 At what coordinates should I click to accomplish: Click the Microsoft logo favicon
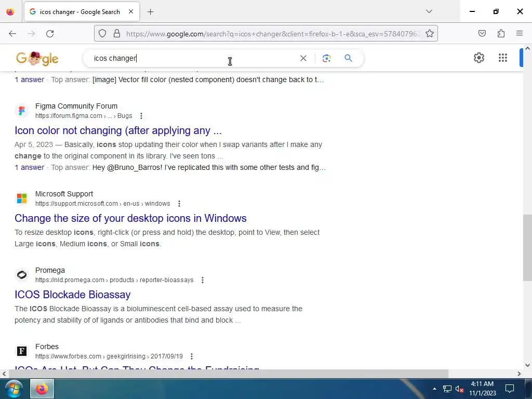tap(22, 198)
